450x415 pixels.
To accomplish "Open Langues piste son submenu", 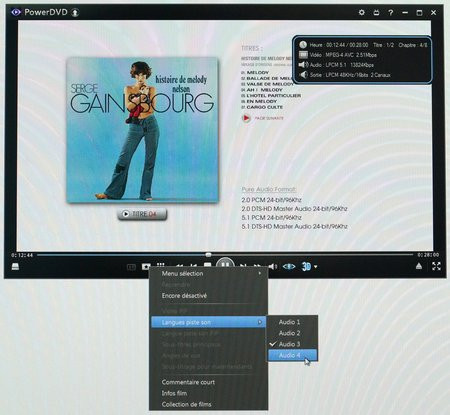I will tap(209, 322).
